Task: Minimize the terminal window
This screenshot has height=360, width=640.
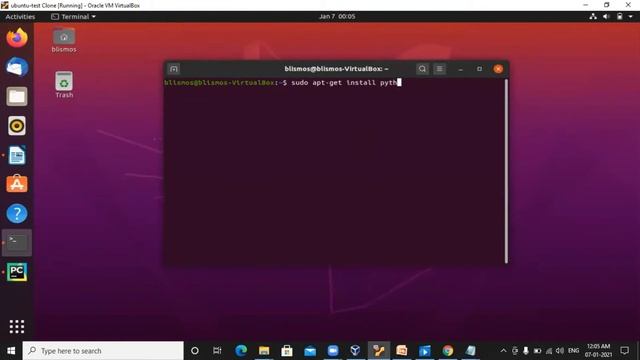Action: pos(460,69)
